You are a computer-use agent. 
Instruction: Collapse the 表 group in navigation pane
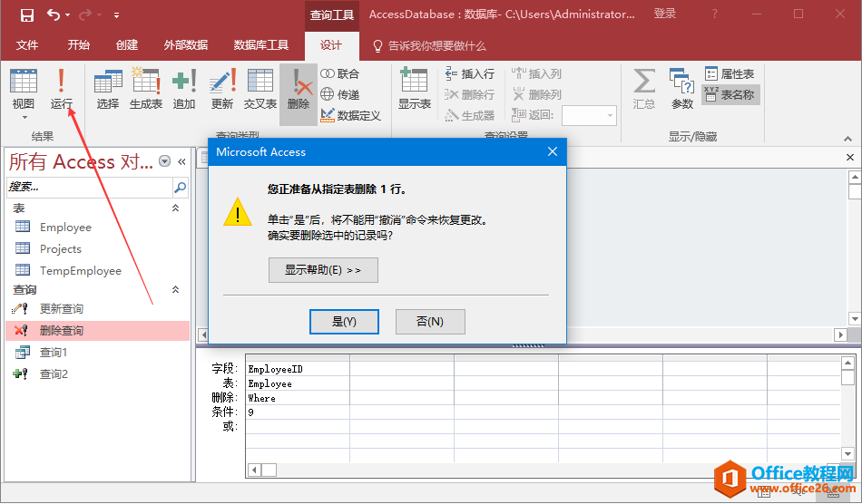point(176,208)
